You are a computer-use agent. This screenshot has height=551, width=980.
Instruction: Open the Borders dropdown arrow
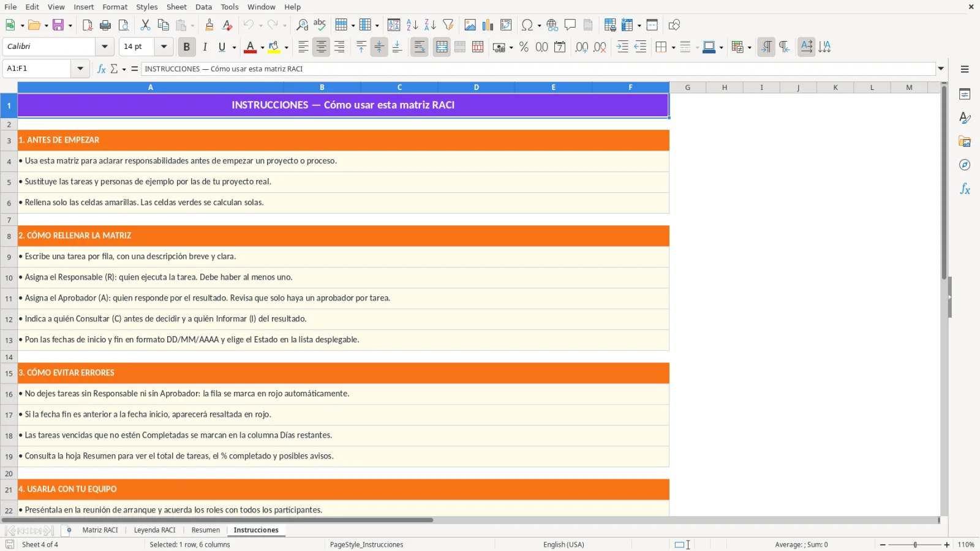click(x=673, y=47)
